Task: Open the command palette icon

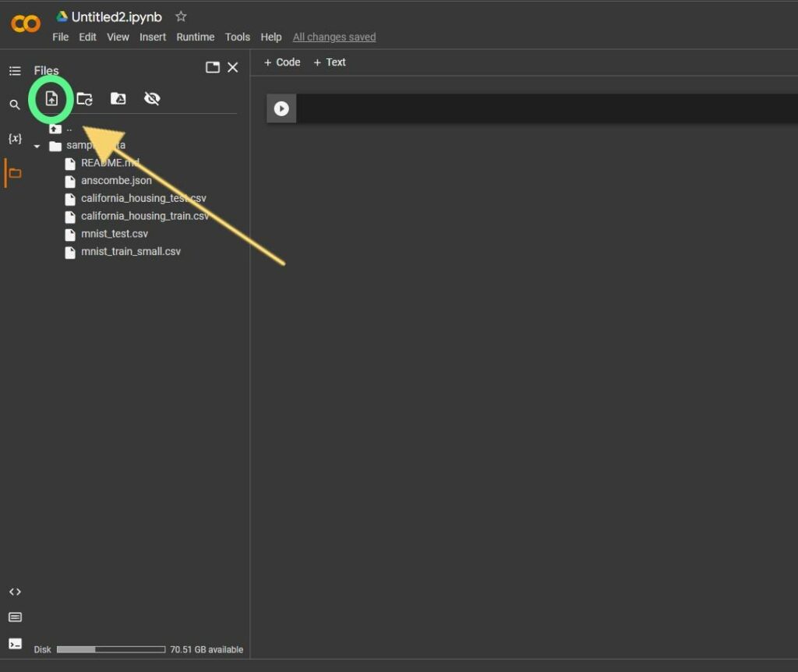Action: (16, 617)
